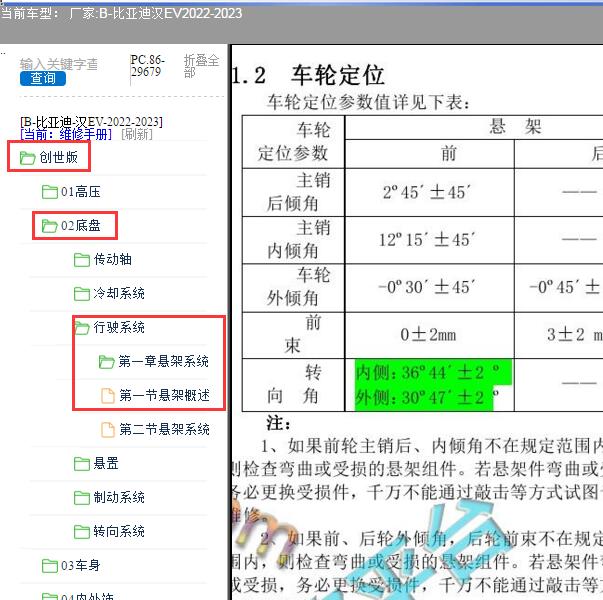
Task: Select the 创世版 tree label
Action: [x=58, y=157]
